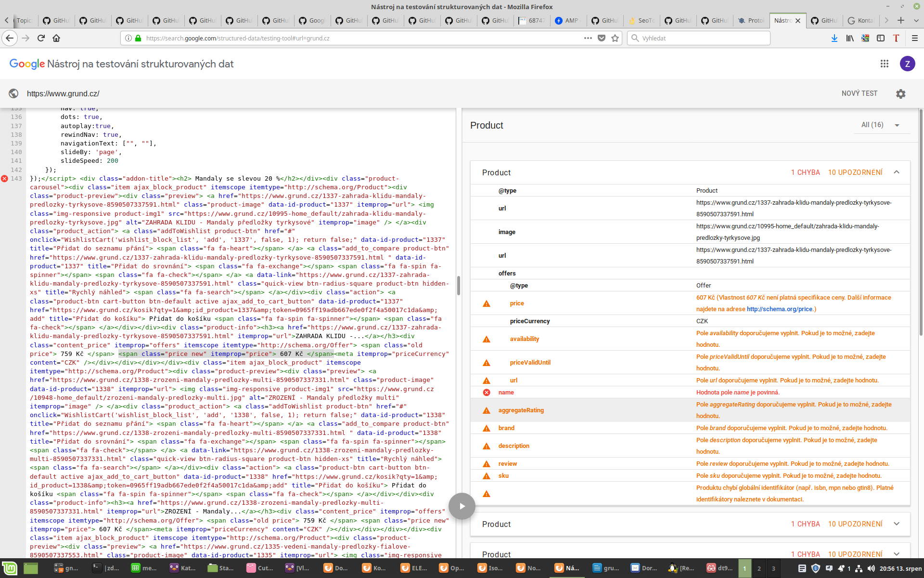
Task: Bookmark this page with the star icon
Action: point(615,38)
